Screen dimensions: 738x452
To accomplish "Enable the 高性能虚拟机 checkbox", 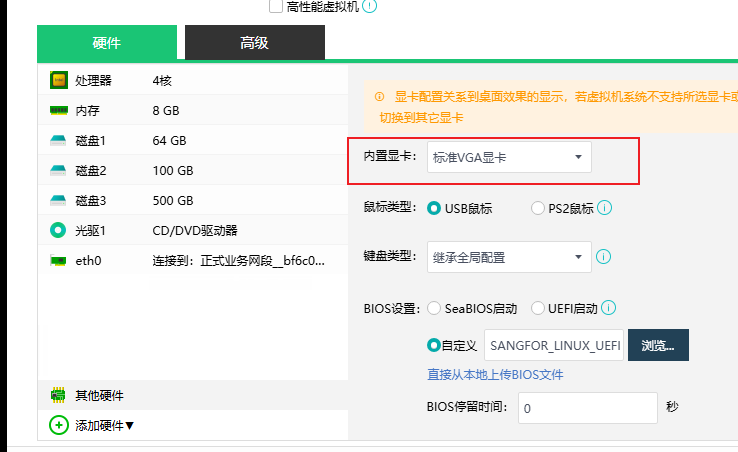I will 276,6.
